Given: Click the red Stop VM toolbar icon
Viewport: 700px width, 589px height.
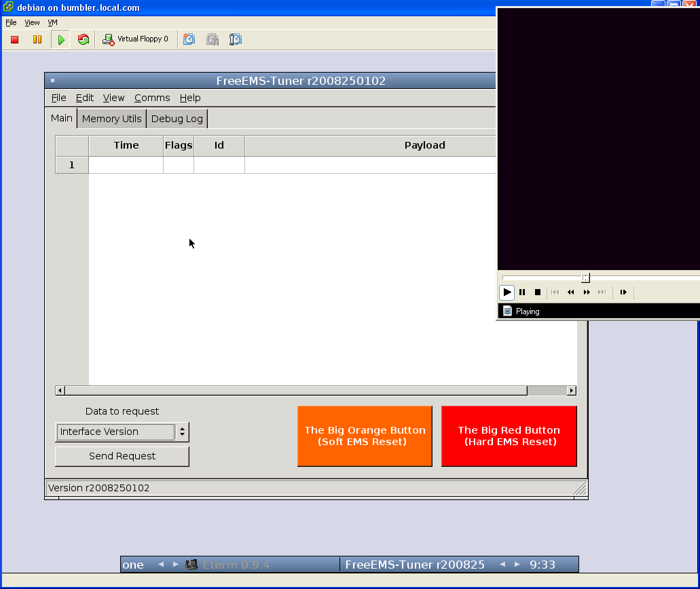Looking at the screenshot, I should (x=15, y=40).
